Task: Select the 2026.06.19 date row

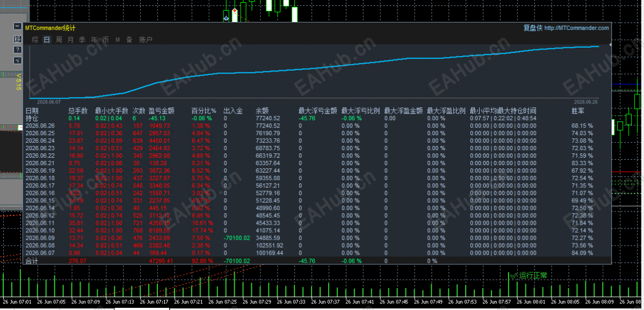Action: tap(40, 171)
